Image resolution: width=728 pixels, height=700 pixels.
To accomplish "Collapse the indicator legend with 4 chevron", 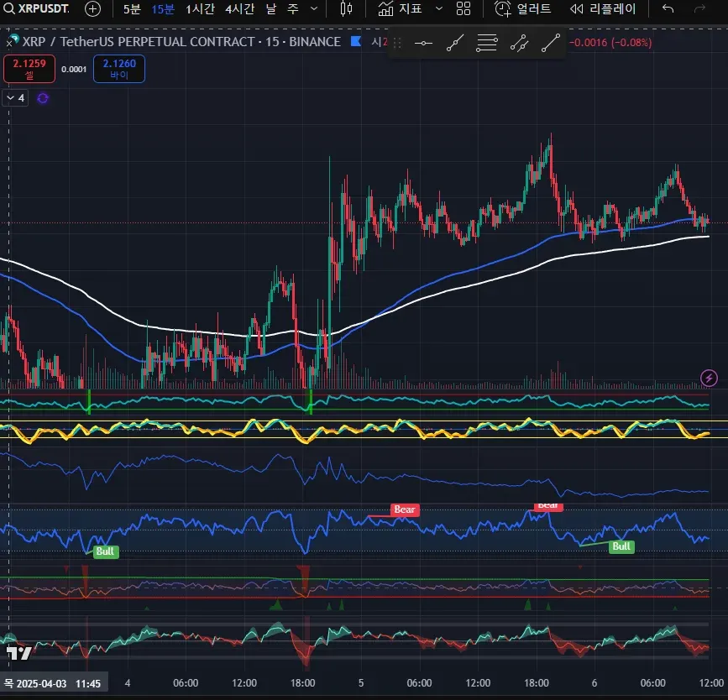I will click(16, 98).
